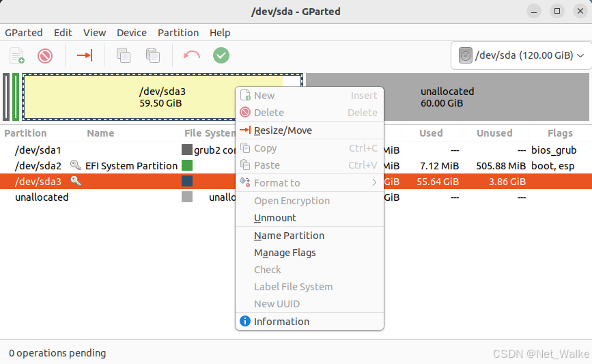
Task: Click the green EFI file system swatch
Action: pyautogui.click(x=187, y=165)
